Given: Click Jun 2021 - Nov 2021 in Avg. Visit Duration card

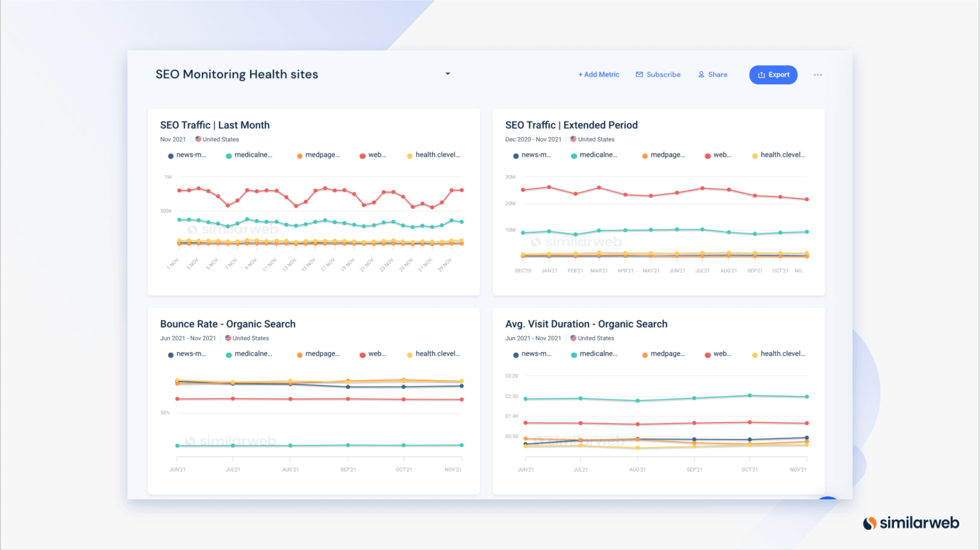Looking at the screenshot, I should coord(533,339).
